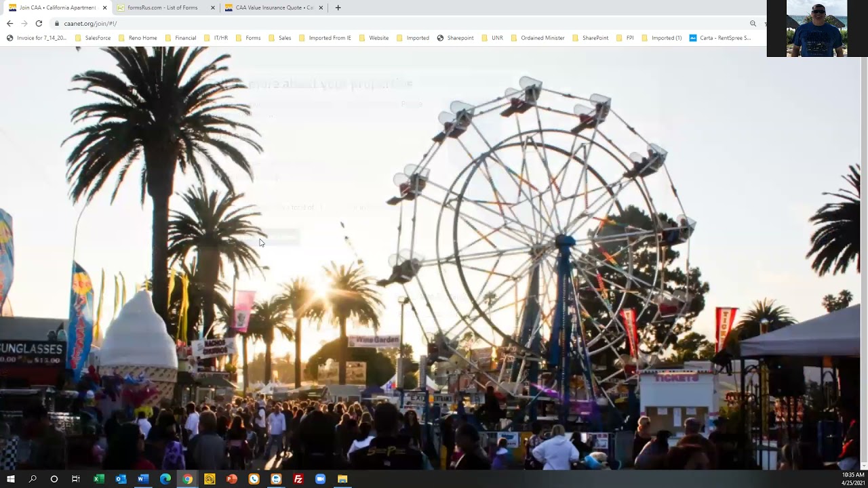Launch FileZilla from the taskbar

pos(298,479)
